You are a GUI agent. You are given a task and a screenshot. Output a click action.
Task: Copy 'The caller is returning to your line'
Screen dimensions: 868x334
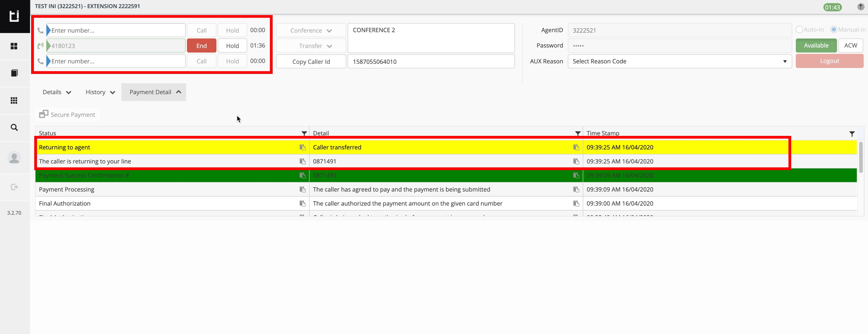[302, 161]
